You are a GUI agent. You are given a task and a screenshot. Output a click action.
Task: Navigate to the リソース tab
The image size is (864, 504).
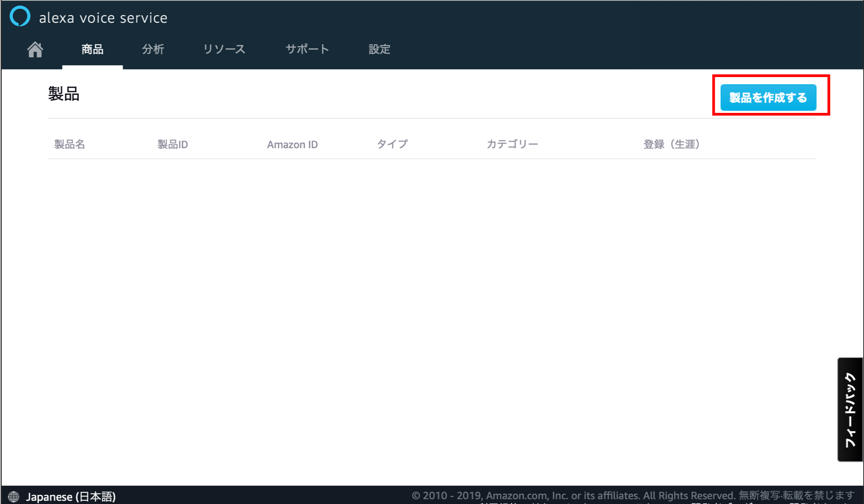pos(224,49)
